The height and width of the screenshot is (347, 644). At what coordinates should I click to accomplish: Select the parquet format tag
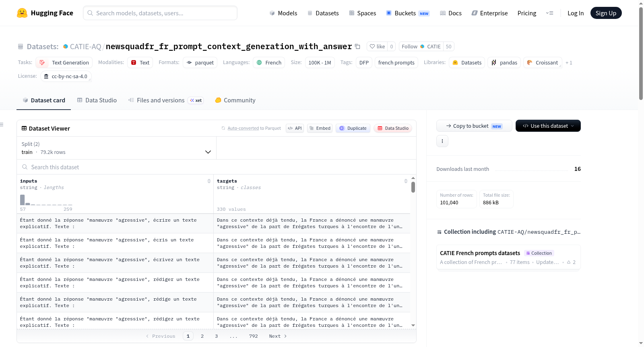[200, 62]
